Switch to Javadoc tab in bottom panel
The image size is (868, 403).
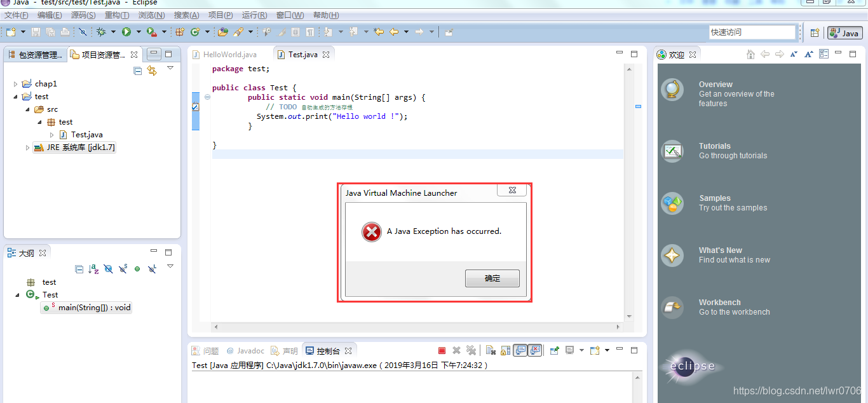[245, 351]
